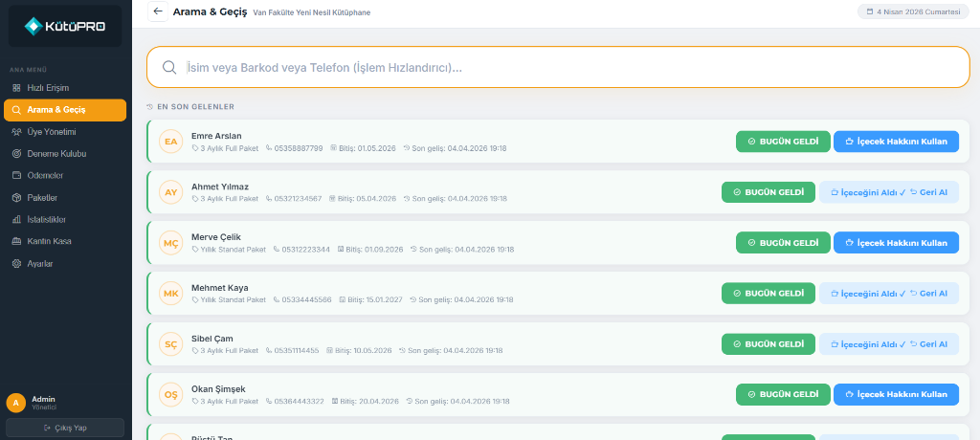Click the Çıkış Yap logout button
The height and width of the screenshot is (440, 980).
(65, 428)
